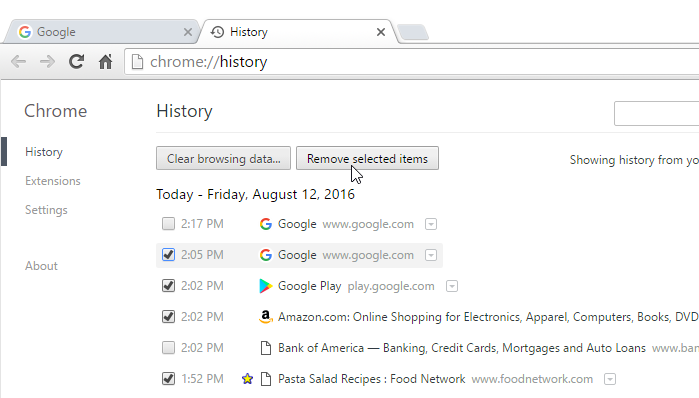The width and height of the screenshot is (699, 398).
Task: Close the History tab
Action: coord(381,32)
